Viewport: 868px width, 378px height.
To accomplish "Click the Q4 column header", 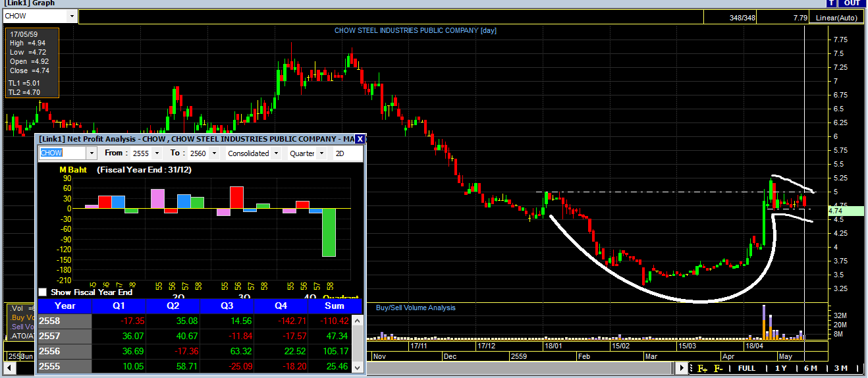I will [x=281, y=306].
